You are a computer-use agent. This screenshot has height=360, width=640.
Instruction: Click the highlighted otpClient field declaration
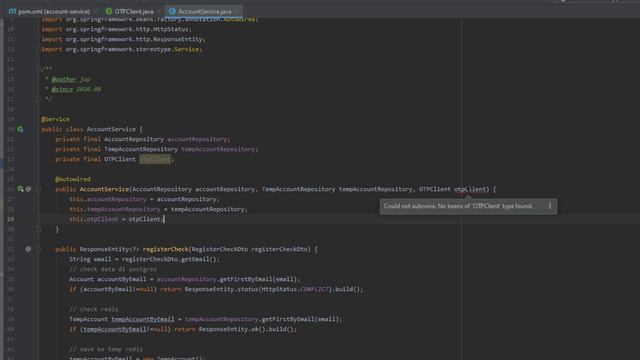pos(155,159)
